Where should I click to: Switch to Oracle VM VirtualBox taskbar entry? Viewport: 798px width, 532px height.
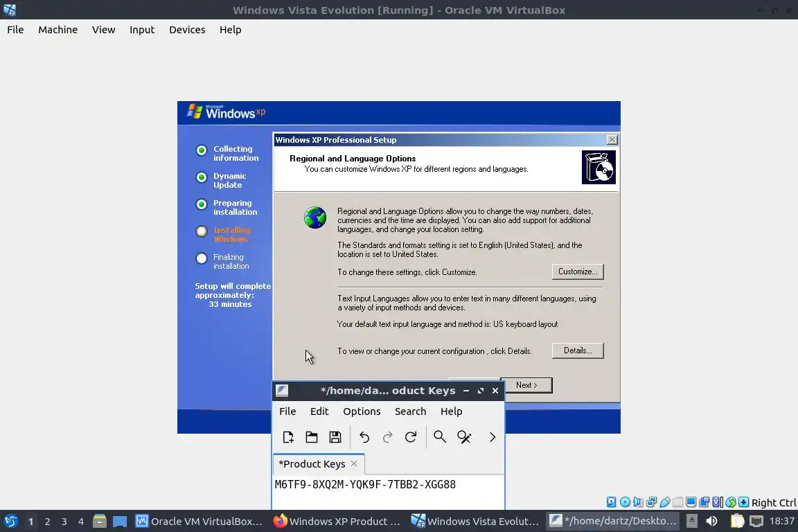click(x=199, y=522)
